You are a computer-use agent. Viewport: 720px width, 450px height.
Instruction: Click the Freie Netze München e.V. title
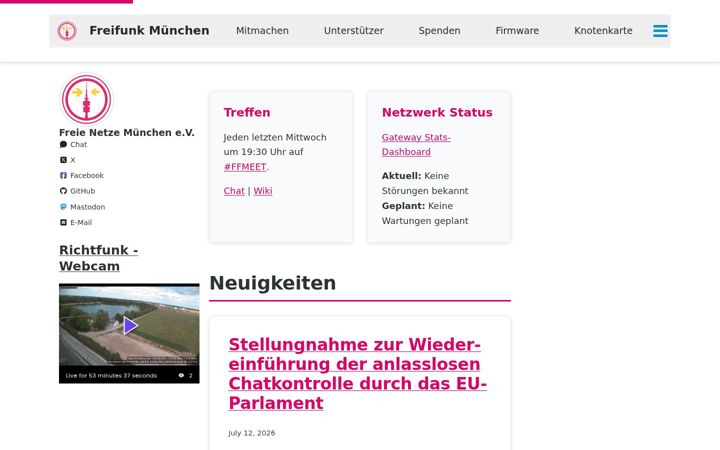[x=127, y=132]
